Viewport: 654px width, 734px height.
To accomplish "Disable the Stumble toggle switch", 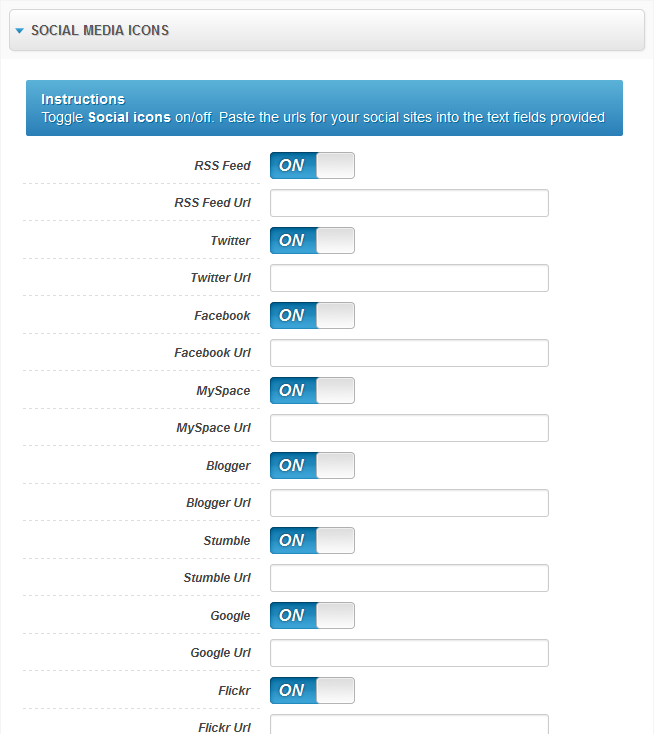I will tap(312, 541).
